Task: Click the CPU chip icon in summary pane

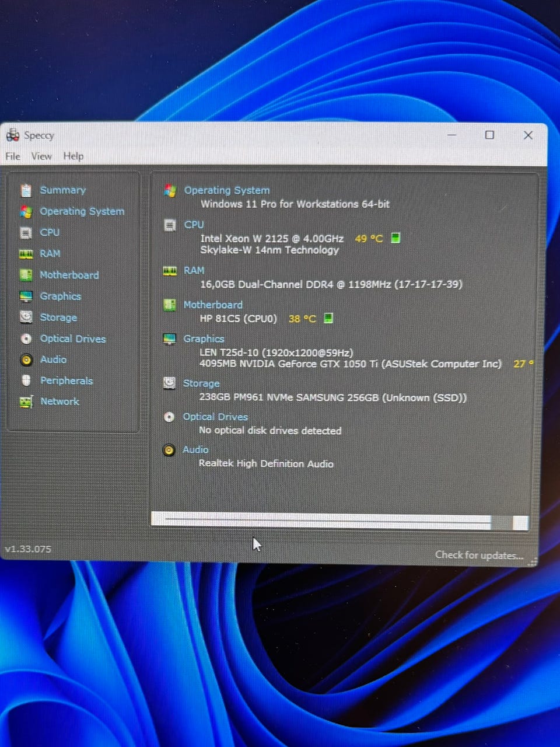Action: [x=170, y=225]
